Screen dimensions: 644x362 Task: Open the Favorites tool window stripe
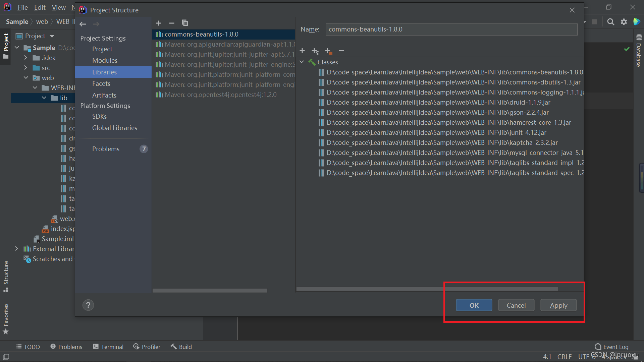pos(6,318)
